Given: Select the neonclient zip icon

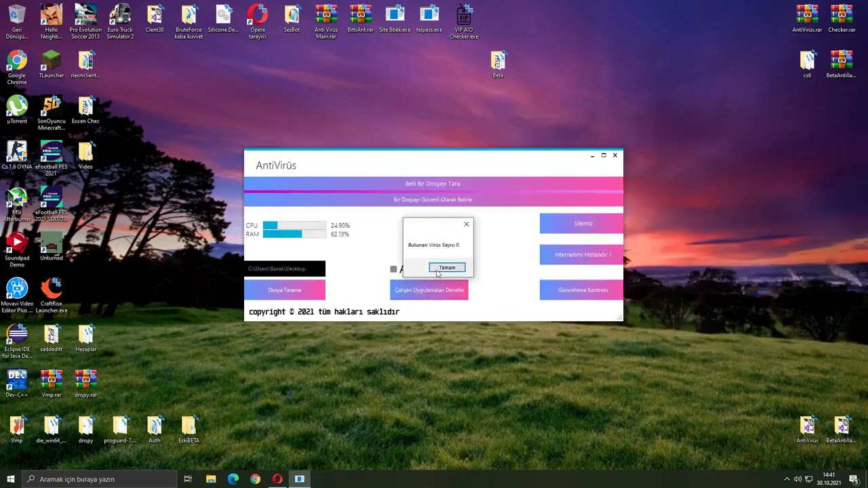Looking at the screenshot, I should pos(85,64).
